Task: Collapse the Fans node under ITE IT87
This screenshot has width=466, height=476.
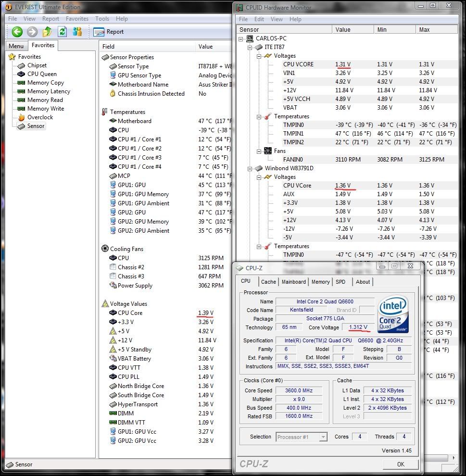Action: [x=259, y=151]
